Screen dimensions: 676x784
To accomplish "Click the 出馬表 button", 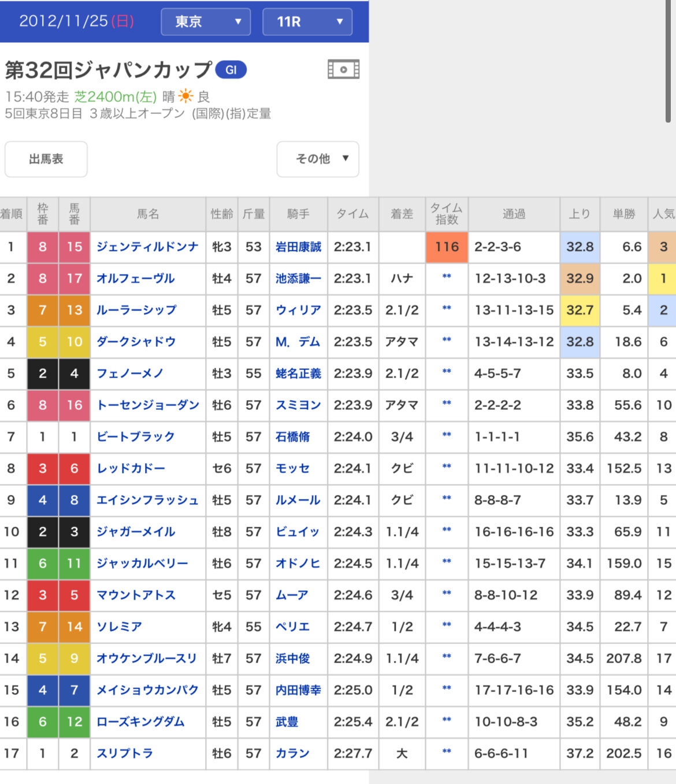I will (46, 159).
